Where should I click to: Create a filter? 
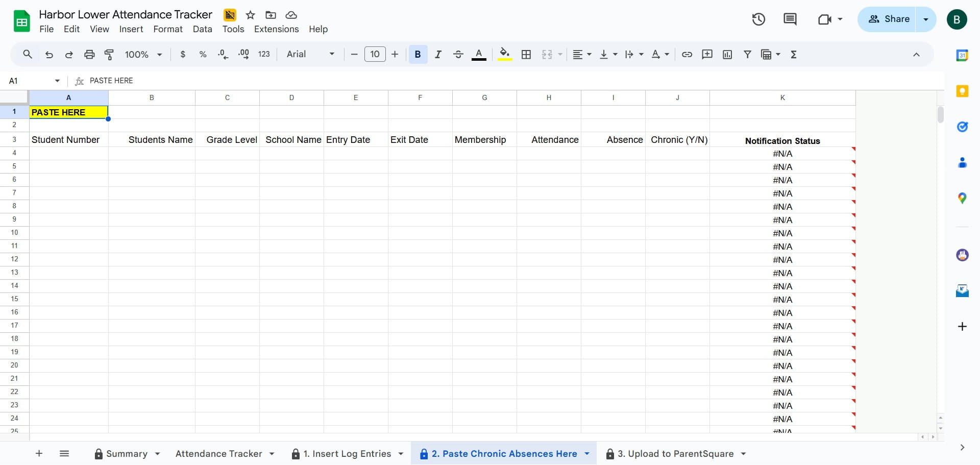point(747,54)
